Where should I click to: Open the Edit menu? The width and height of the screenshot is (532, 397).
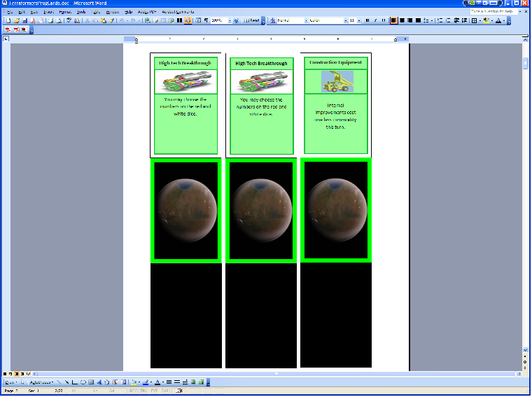coord(22,12)
